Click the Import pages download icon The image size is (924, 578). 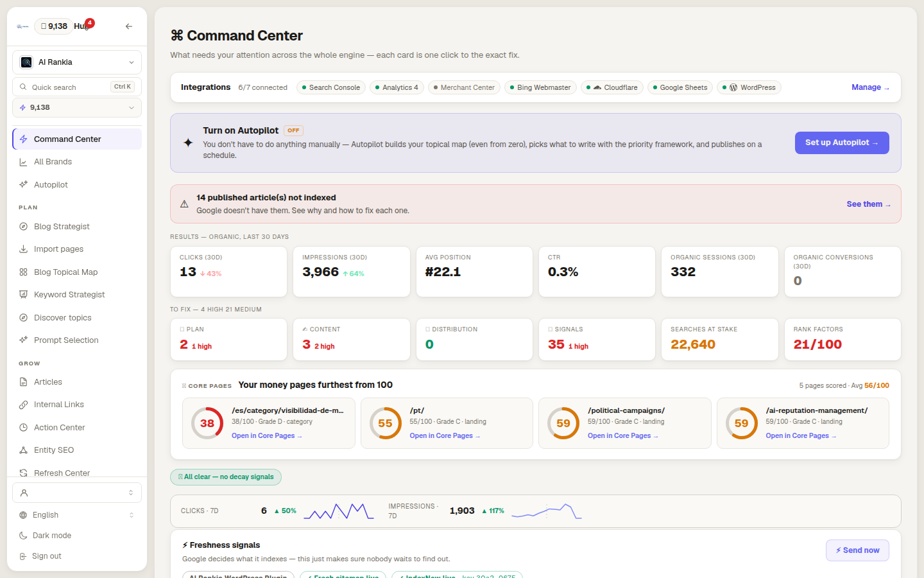[x=23, y=249]
